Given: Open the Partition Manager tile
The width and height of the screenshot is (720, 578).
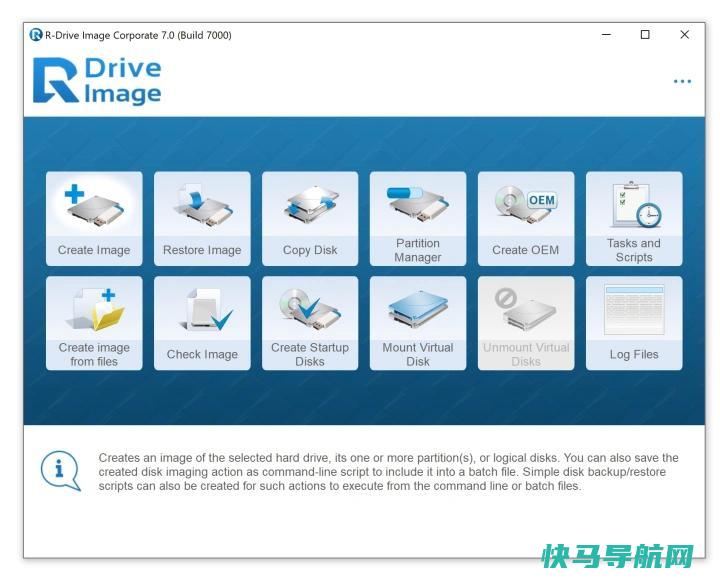Looking at the screenshot, I should (x=418, y=219).
